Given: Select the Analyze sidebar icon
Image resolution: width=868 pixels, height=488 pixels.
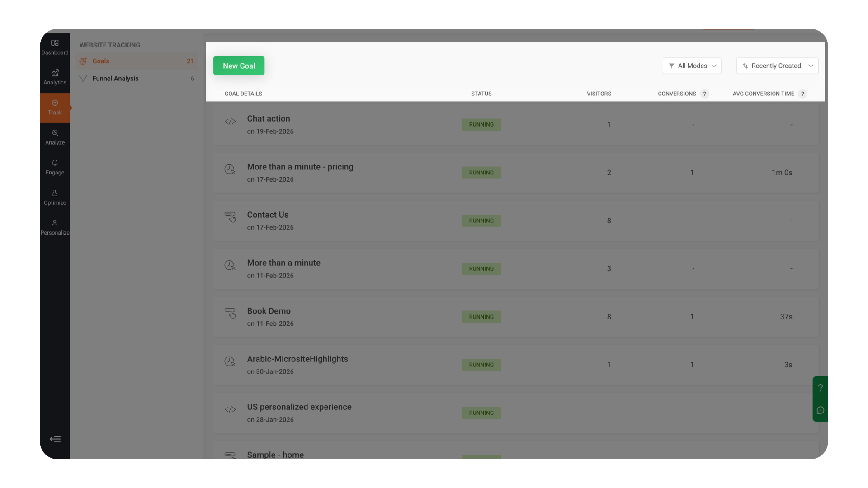Looking at the screenshot, I should [55, 137].
